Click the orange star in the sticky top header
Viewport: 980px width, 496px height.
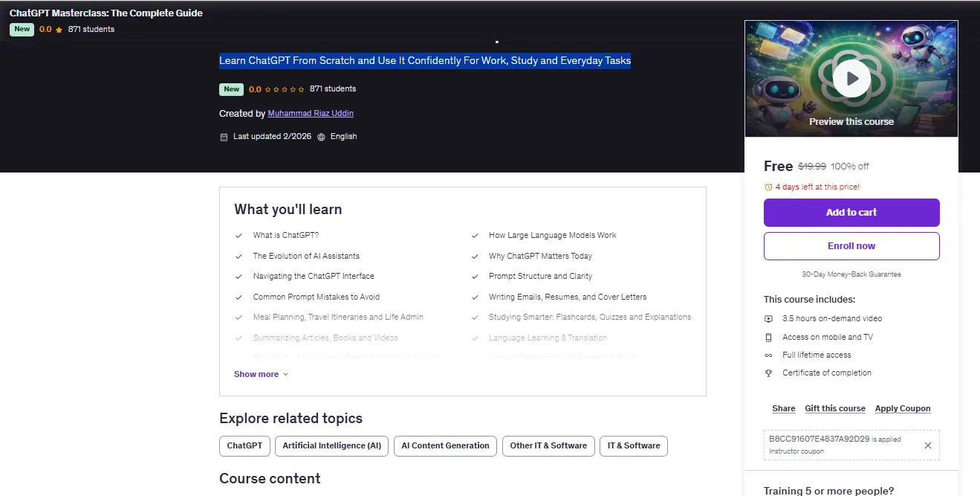(59, 30)
